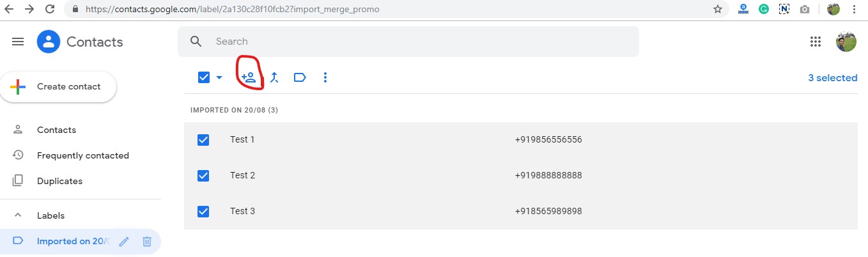Click into the Search field

(x=408, y=42)
